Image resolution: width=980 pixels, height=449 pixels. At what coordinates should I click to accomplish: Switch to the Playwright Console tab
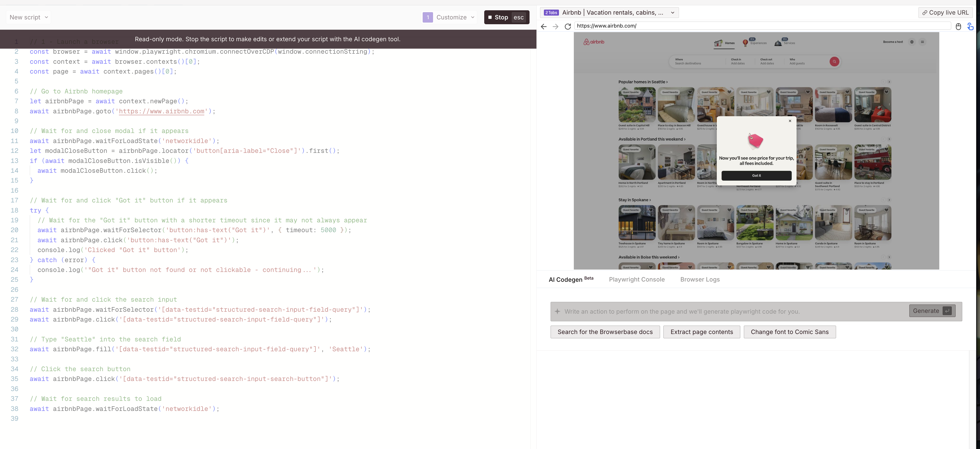click(637, 279)
